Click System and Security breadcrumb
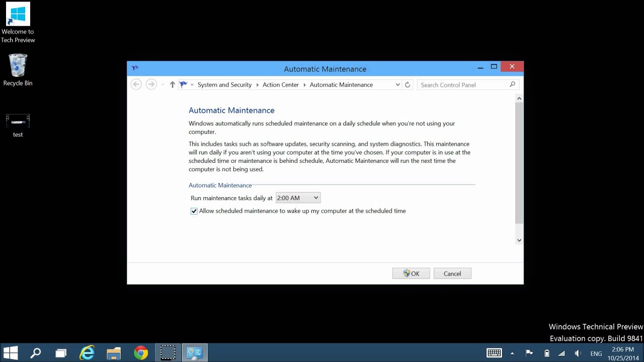The image size is (644, 362). pos(224,85)
